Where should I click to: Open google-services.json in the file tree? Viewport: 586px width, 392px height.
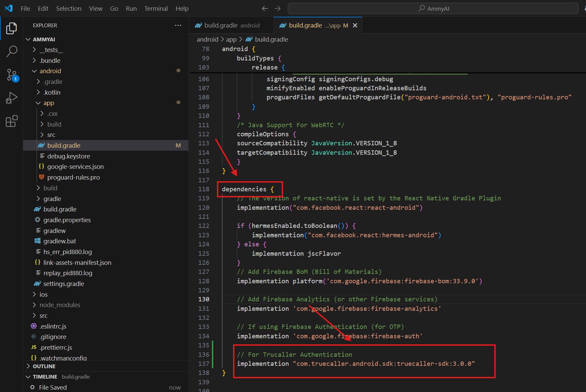coord(75,167)
